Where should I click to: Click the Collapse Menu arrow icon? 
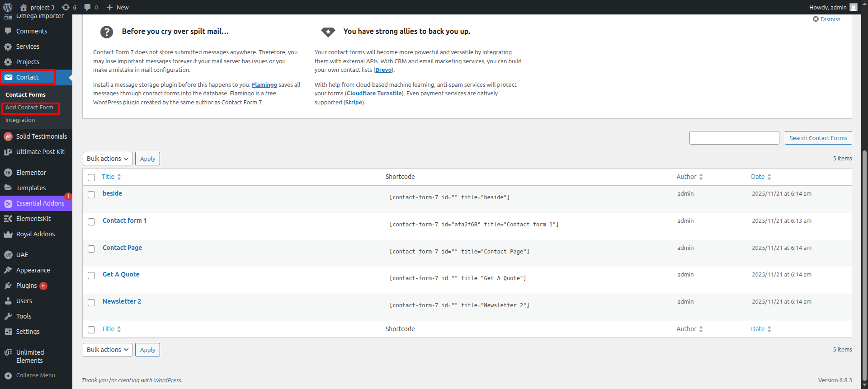pyautogui.click(x=8, y=375)
